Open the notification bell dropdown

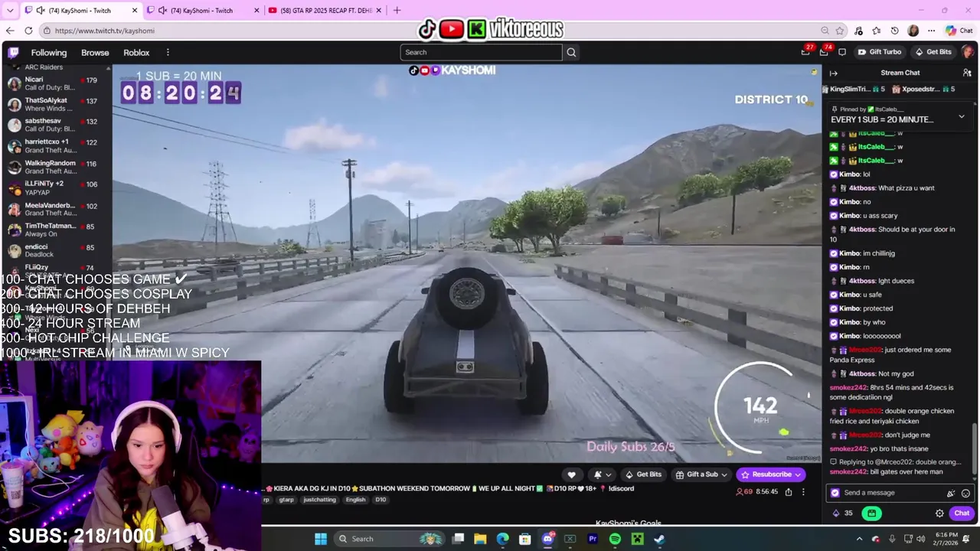point(602,474)
